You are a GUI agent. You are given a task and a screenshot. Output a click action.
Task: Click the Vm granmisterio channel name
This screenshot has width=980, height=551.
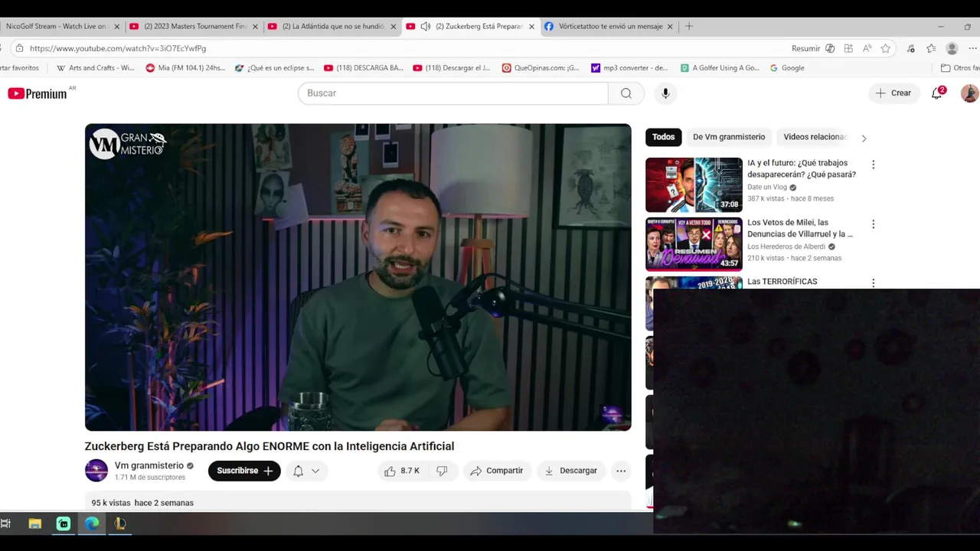[x=149, y=465]
